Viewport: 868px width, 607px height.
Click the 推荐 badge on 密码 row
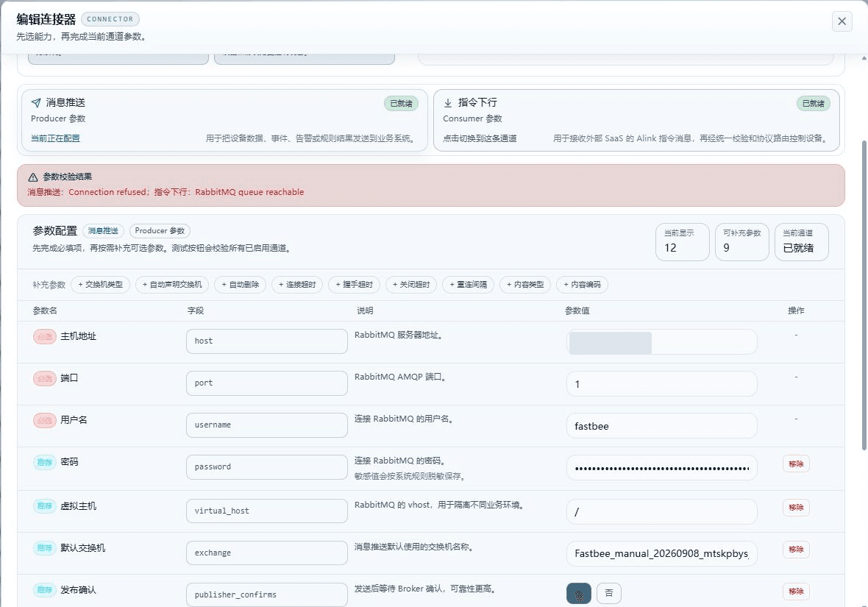pyautogui.click(x=45, y=462)
